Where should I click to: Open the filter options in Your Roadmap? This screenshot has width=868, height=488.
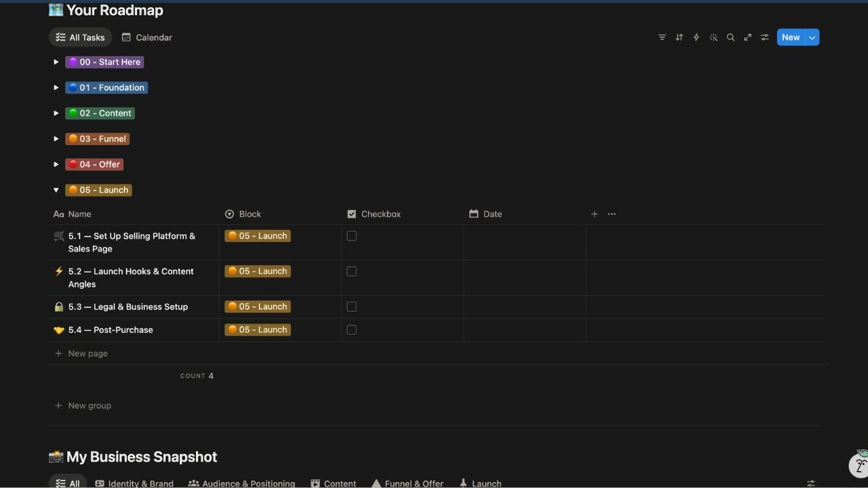pyautogui.click(x=662, y=37)
